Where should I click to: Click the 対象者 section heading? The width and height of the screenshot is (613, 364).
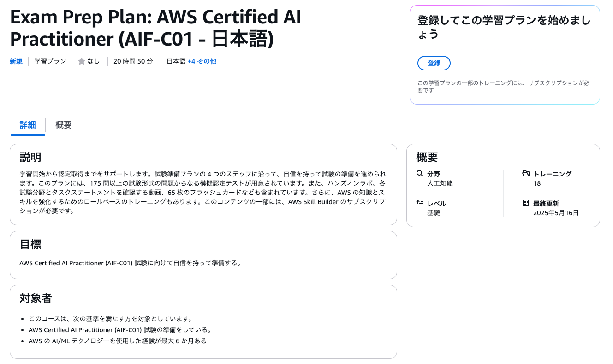(x=36, y=298)
